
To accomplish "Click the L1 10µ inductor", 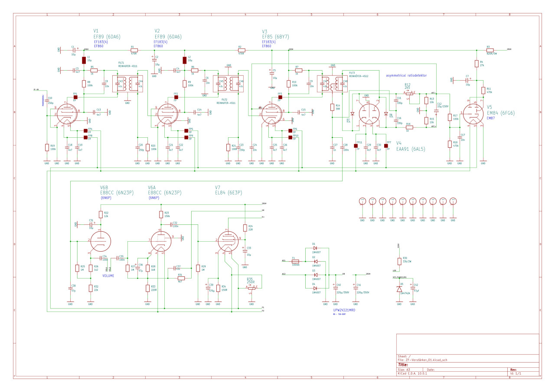I will pos(84,59).
